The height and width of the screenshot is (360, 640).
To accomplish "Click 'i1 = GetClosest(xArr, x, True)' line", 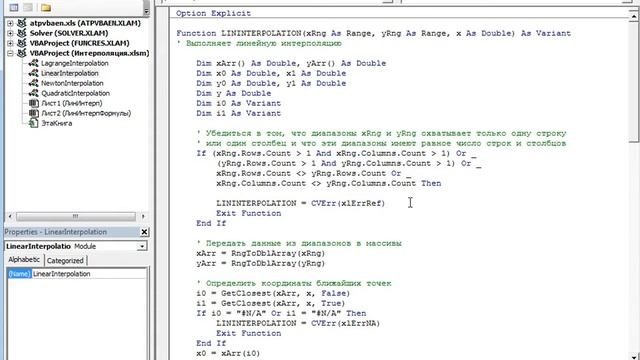I will click(x=270, y=303).
